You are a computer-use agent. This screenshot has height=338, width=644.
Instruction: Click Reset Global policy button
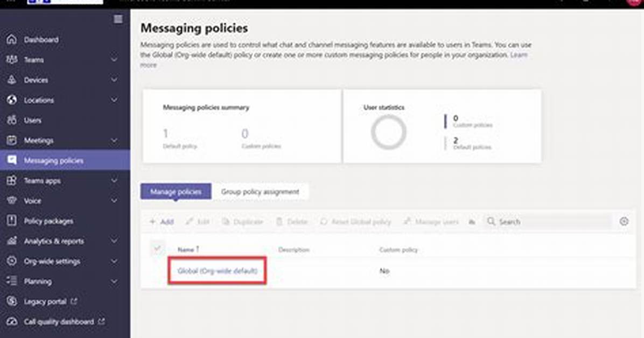(x=355, y=222)
